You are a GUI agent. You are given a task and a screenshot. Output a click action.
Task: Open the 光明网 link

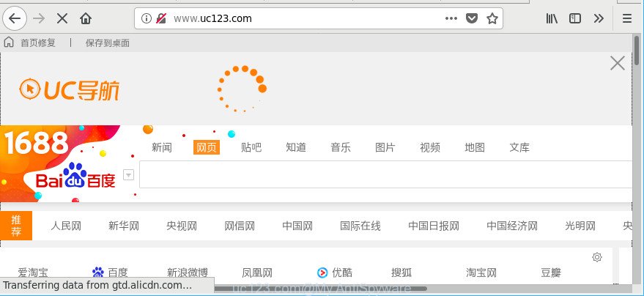click(x=580, y=226)
